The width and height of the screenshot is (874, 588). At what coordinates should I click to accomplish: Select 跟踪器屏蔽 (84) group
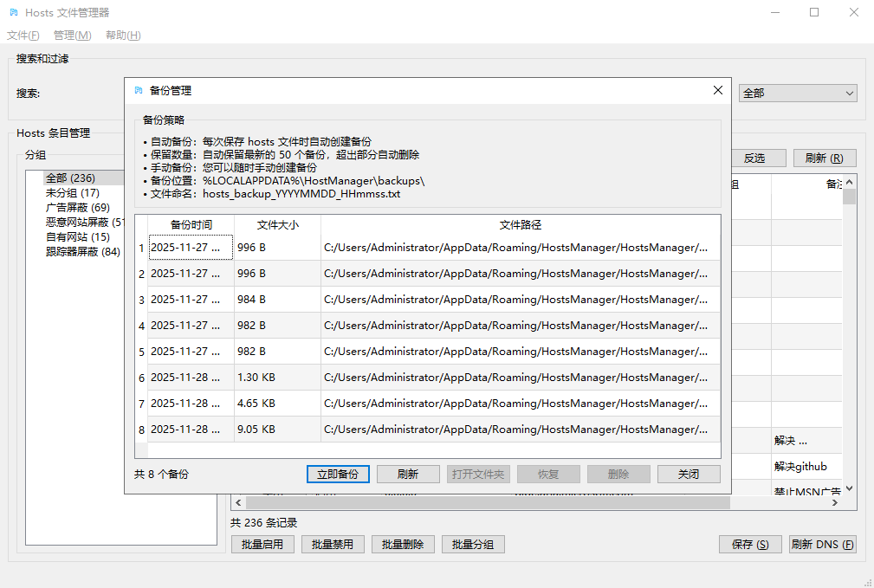coord(83,252)
